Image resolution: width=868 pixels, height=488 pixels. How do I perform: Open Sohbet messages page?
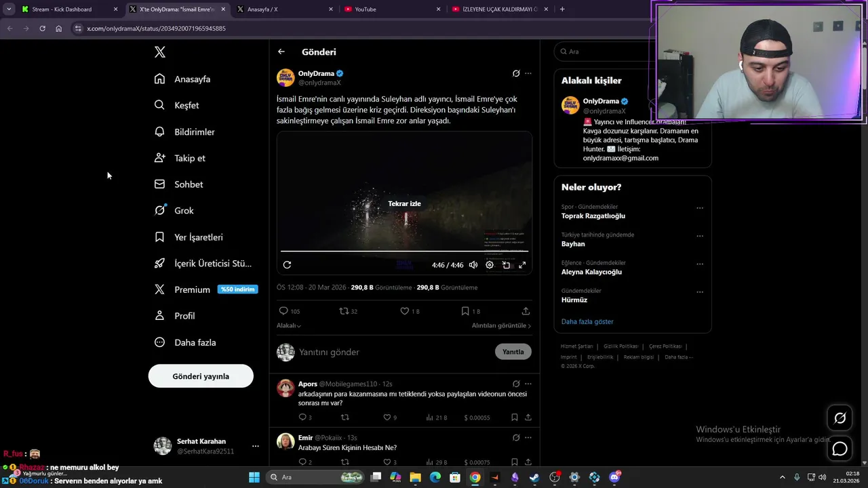click(179, 184)
